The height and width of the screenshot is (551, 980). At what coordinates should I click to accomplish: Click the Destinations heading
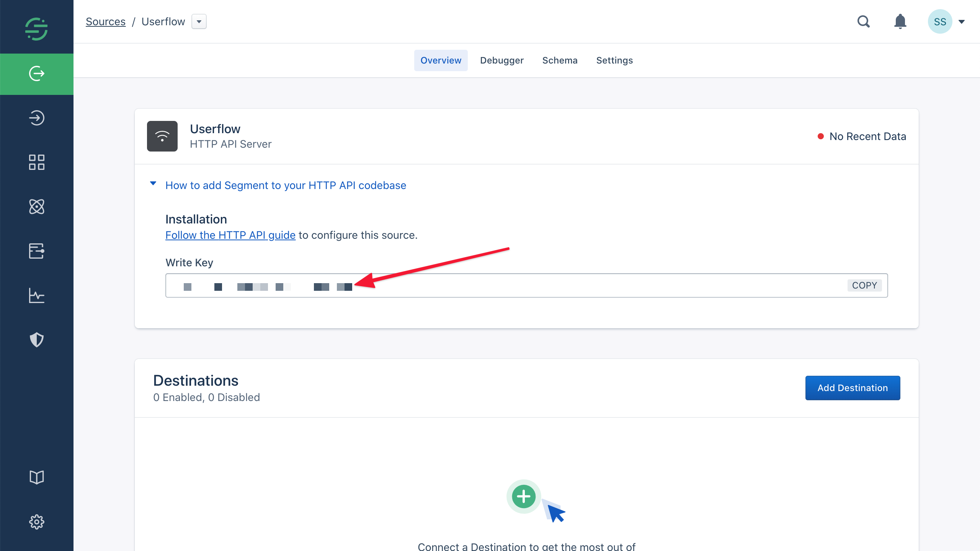point(196,381)
